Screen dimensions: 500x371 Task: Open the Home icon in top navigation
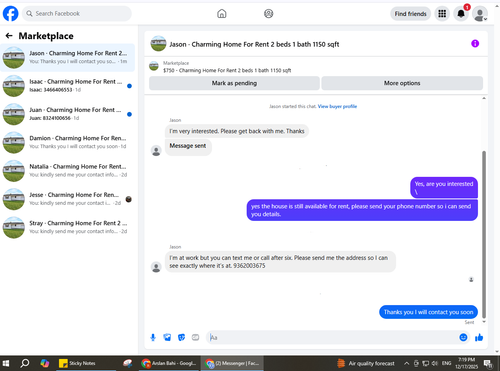pos(222,14)
